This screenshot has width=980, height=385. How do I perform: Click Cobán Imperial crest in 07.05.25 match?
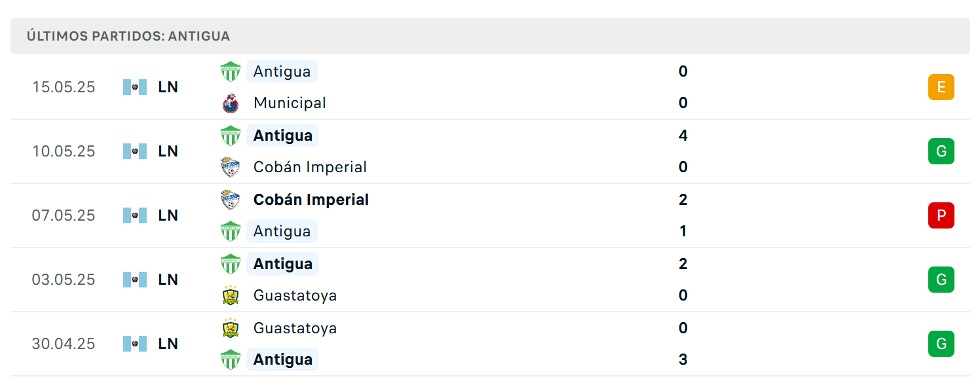pos(231,200)
